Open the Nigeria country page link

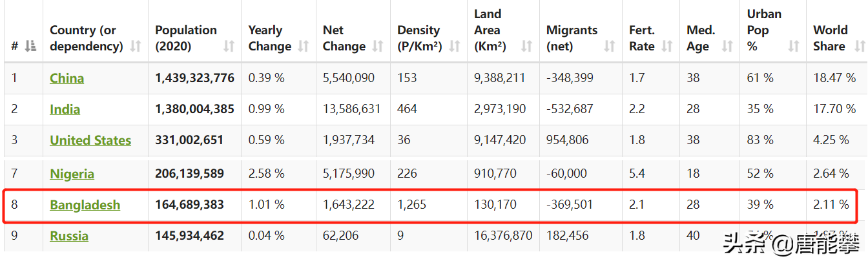72,174
